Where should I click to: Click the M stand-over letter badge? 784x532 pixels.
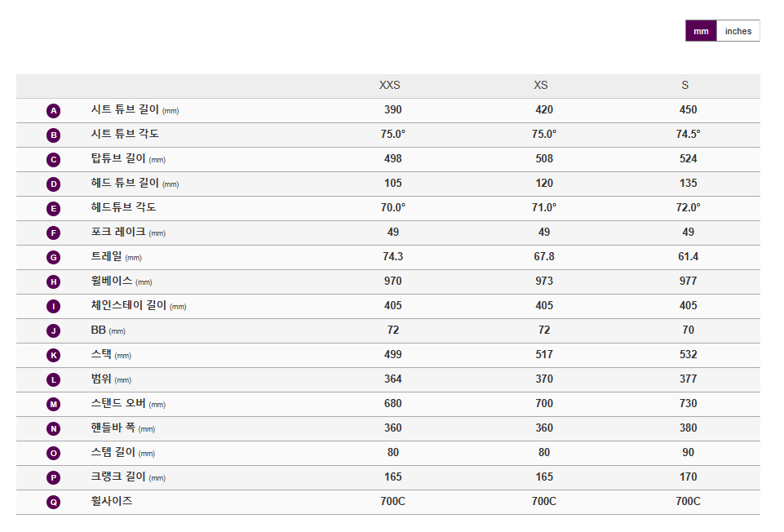coord(54,405)
